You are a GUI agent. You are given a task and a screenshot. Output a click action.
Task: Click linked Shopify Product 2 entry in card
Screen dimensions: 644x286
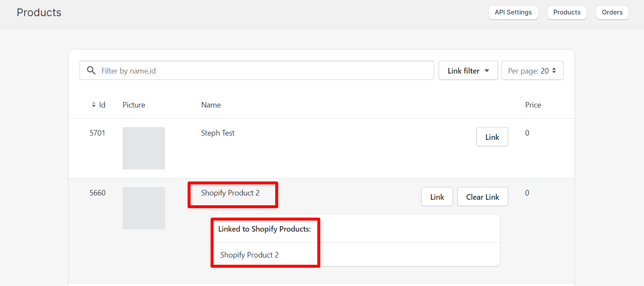pyautogui.click(x=249, y=255)
